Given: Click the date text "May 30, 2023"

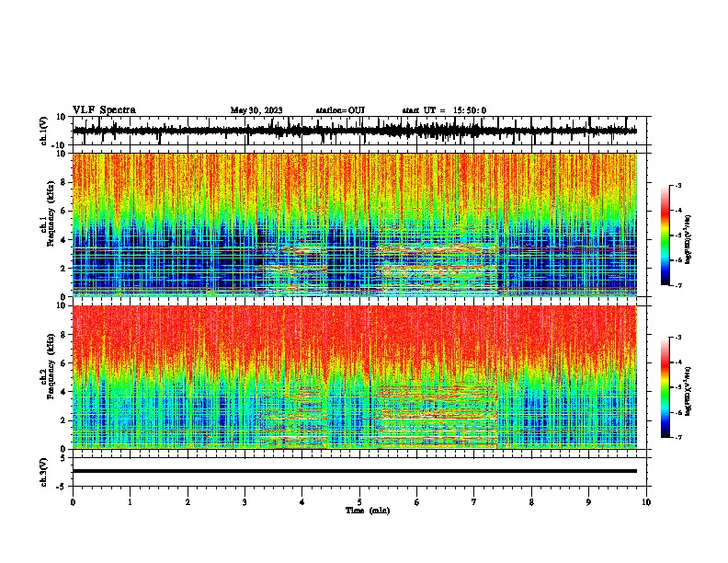Looking at the screenshot, I should point(256,110).
